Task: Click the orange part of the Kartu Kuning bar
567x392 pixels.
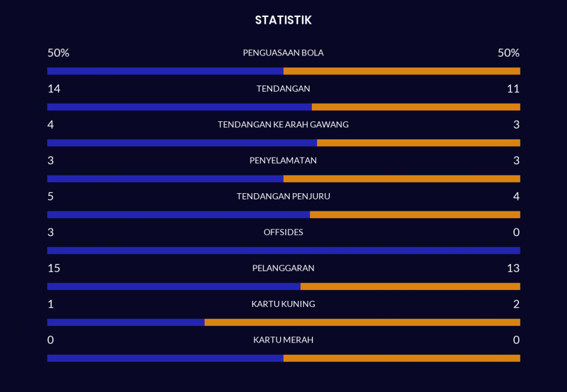Action: coord(362,322)
